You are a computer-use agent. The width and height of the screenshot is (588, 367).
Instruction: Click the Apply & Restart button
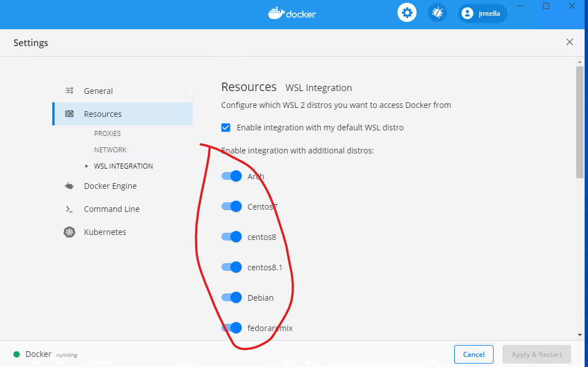click(x=537, y=354)
